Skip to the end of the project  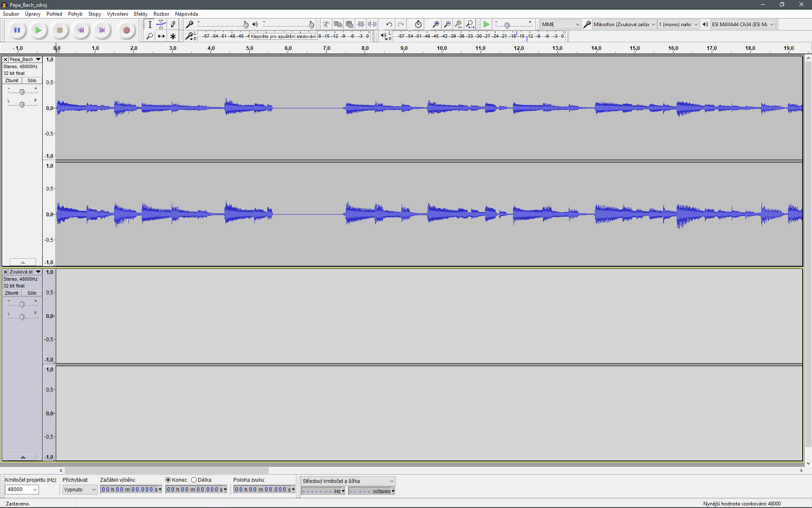click(x=102, y=30)
